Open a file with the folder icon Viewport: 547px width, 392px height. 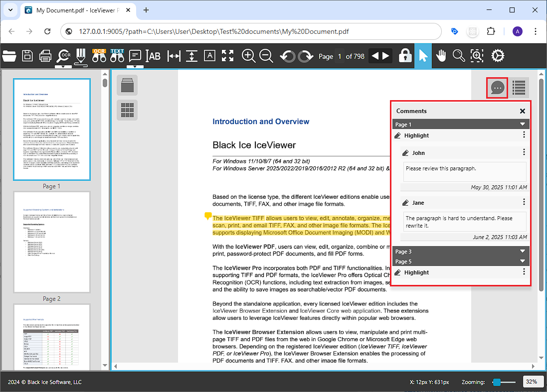(9, 56)
